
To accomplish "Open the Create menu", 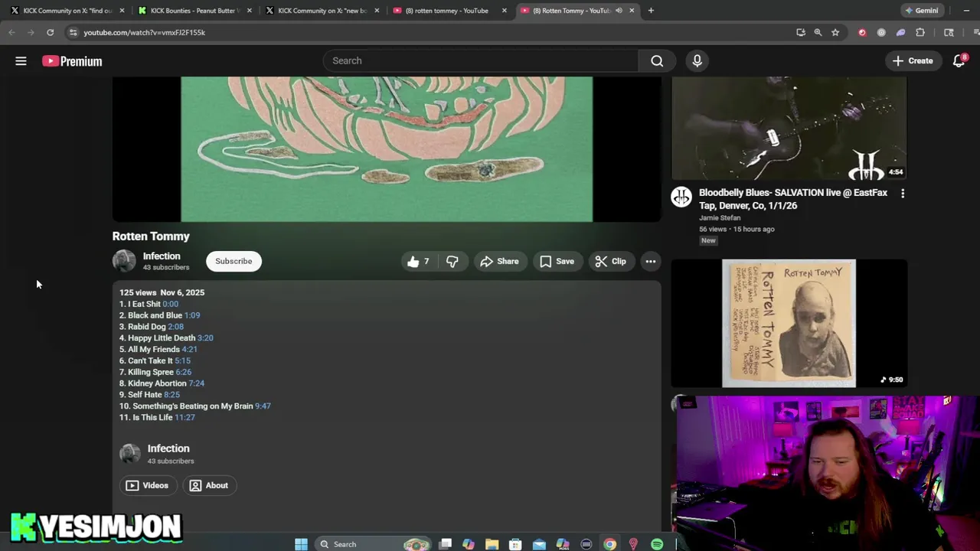I will [x=913, y=60].
